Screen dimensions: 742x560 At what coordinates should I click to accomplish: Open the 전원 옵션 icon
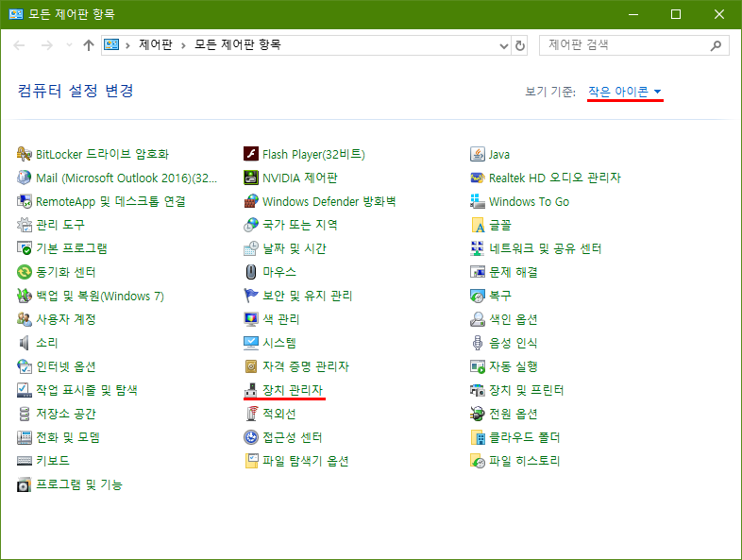pos(478,414)
